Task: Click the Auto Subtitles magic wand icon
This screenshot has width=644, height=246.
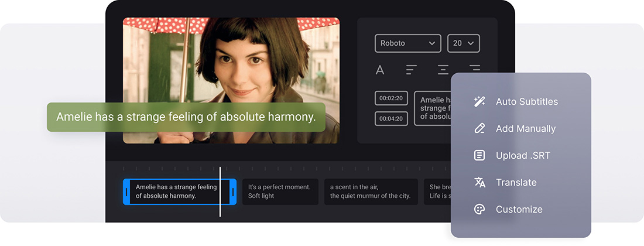Action: tap(479, 101)
